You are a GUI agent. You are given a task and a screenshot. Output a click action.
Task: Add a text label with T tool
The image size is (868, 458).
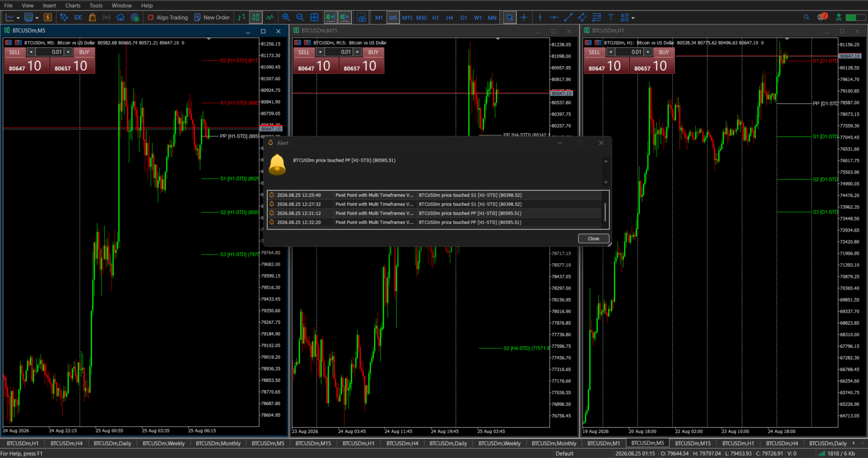tap(610, 18)
